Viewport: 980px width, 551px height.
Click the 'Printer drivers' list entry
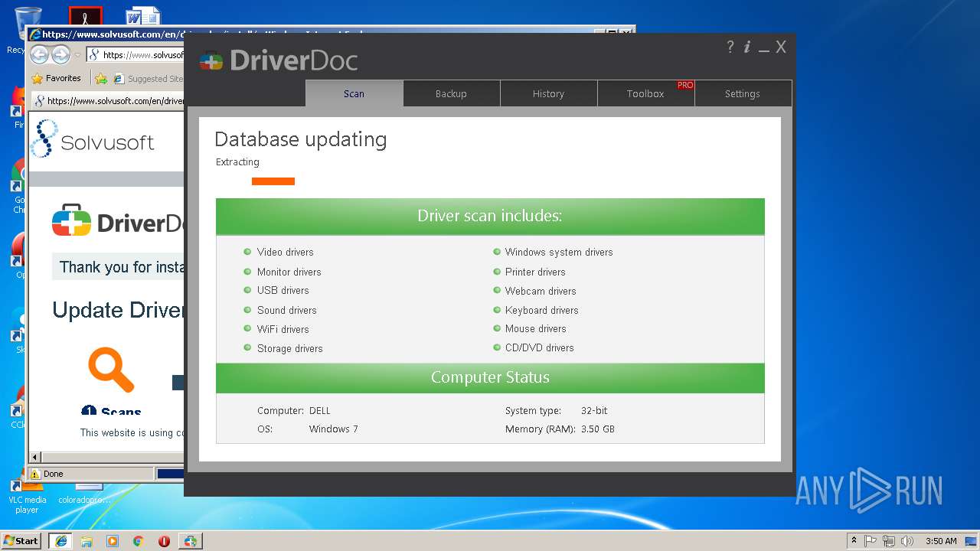(x=535, y=272)
